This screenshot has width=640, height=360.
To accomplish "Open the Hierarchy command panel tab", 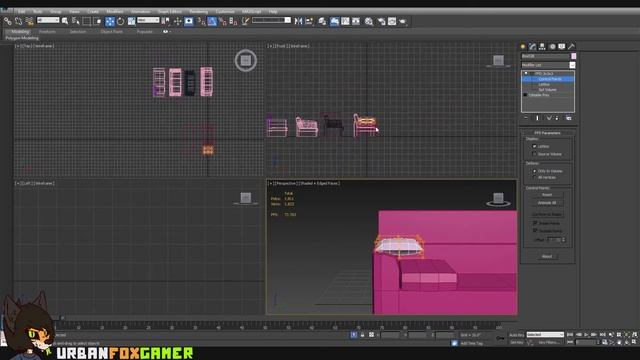I will (542, 47).
